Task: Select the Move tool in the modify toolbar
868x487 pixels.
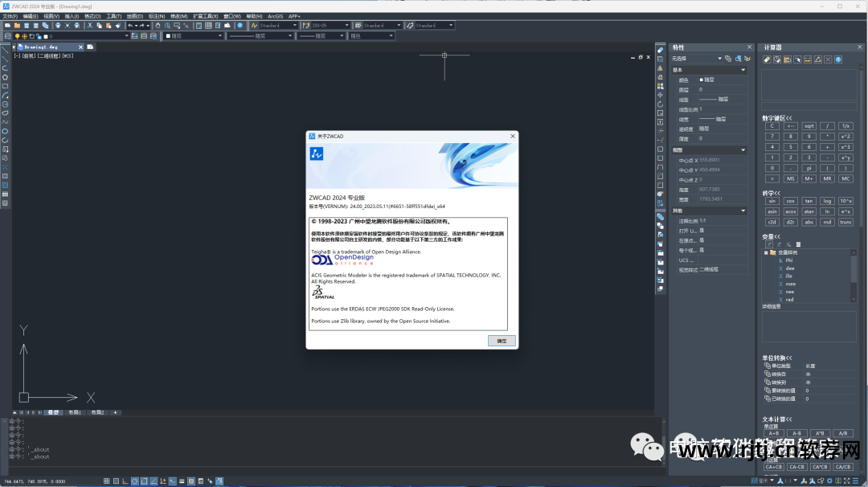Action: (660, 95)
